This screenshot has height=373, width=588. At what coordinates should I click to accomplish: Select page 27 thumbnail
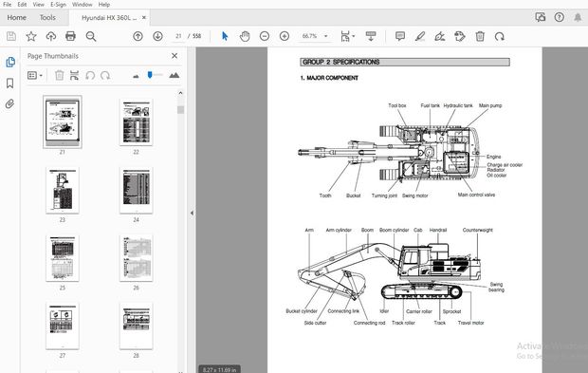63,326
